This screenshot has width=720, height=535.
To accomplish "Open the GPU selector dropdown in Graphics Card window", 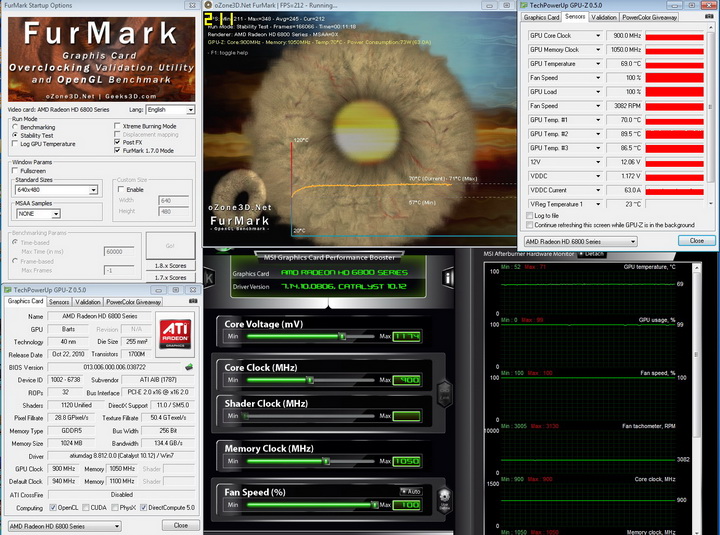I will 65,526.
